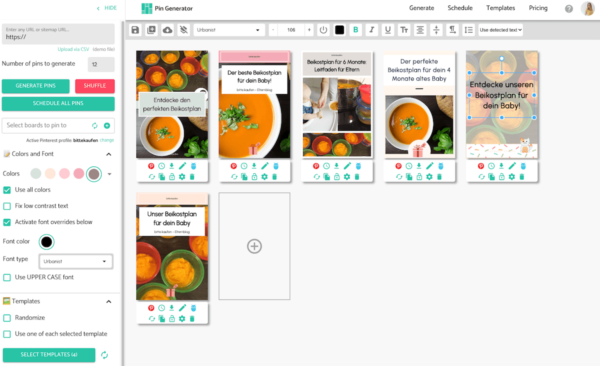Viewport: 600px width, 366px height.
Task: Click the text case (Tt) icon
Action: pos(404,30)
